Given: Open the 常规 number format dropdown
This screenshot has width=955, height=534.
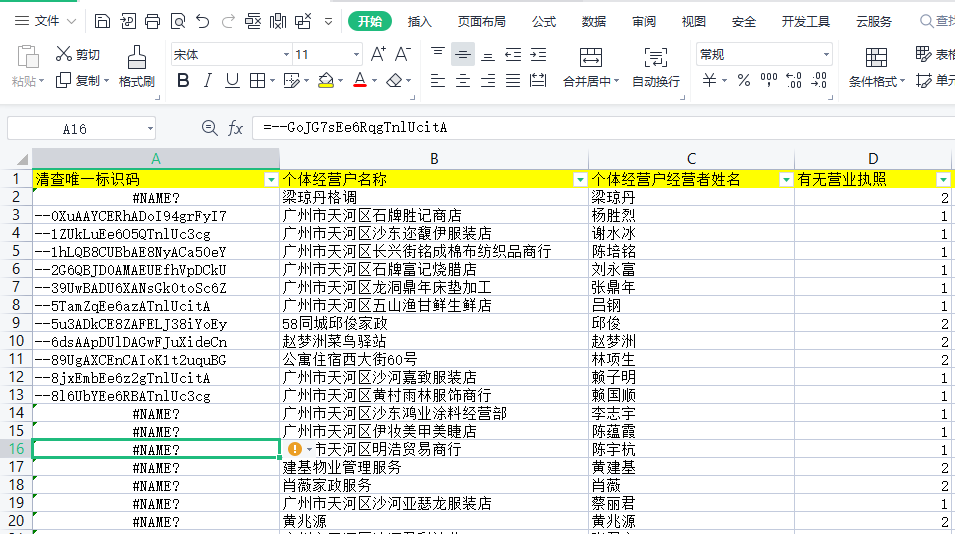Looking at the screenshot, I should [826, 55].
